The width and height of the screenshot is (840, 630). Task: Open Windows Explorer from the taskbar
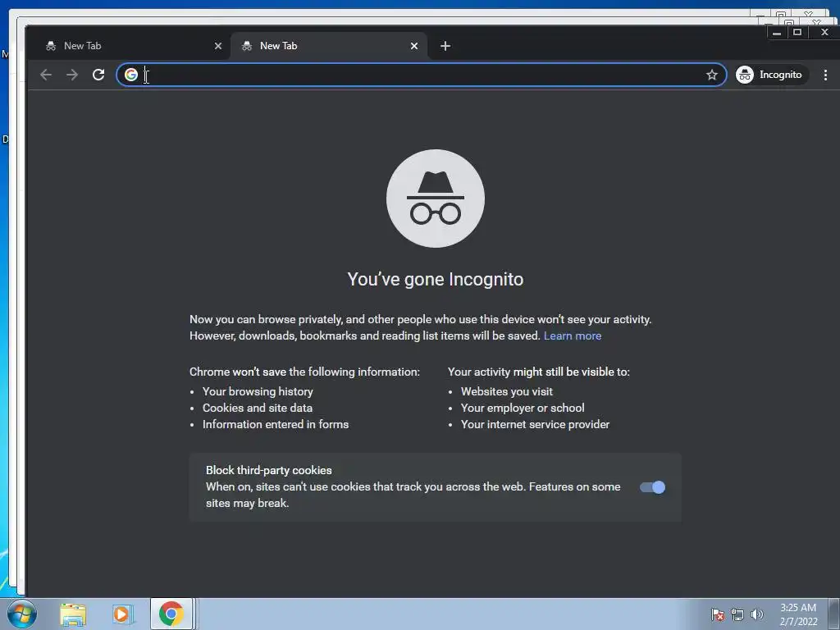73,614
